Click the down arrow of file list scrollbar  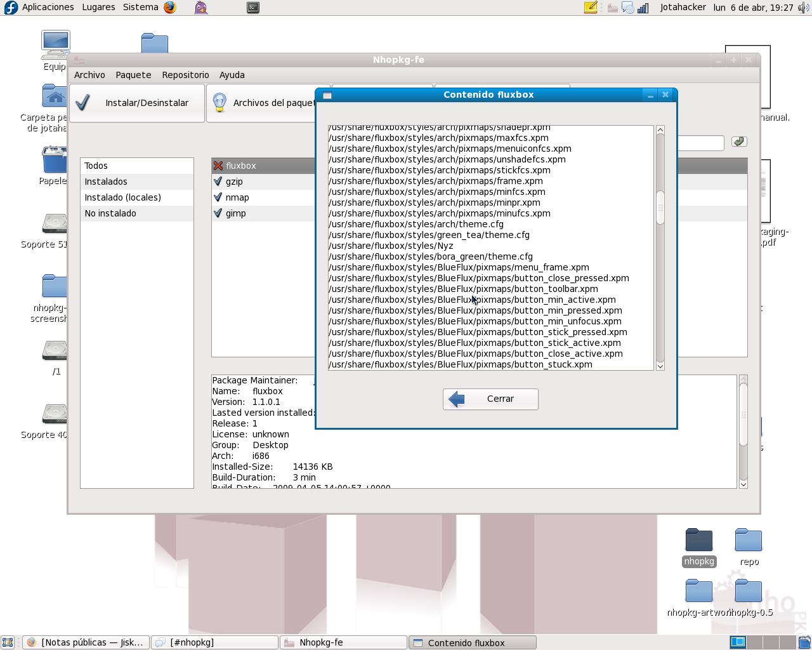[x=660, y=366]
